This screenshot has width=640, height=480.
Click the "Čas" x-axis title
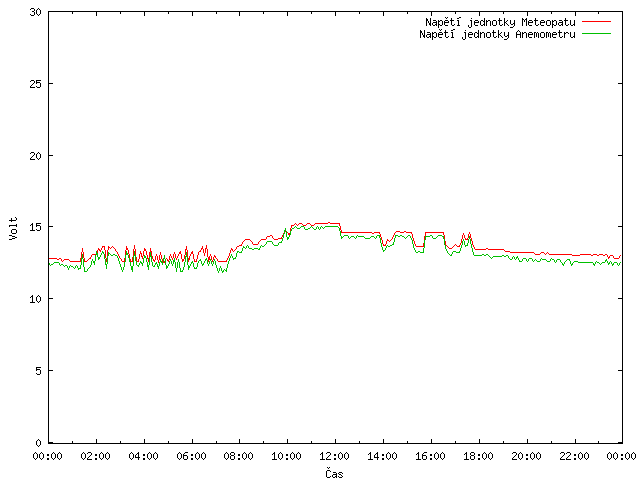coord(334,473)
